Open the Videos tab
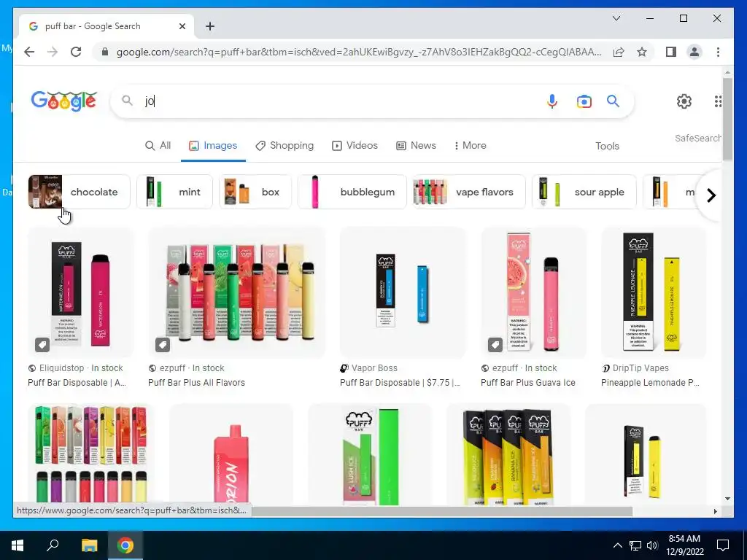Screen dimensions: 747x560 click(355, 145)
